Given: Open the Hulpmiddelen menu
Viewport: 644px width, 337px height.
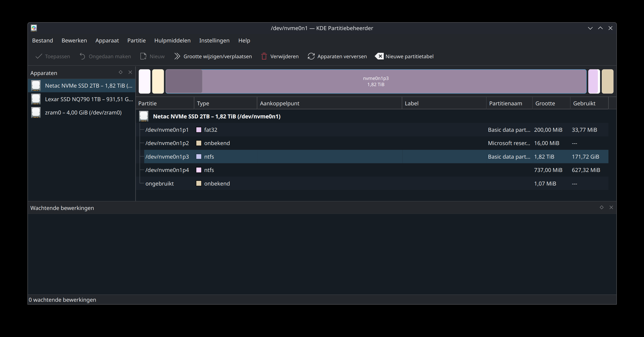Looking at the screenshot, I should click(172, 40).
